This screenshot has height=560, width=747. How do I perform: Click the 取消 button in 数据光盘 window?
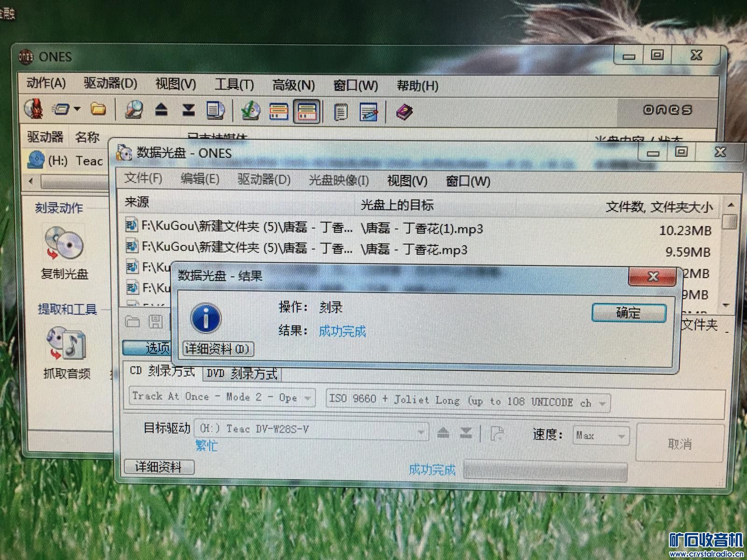point(680,444)
